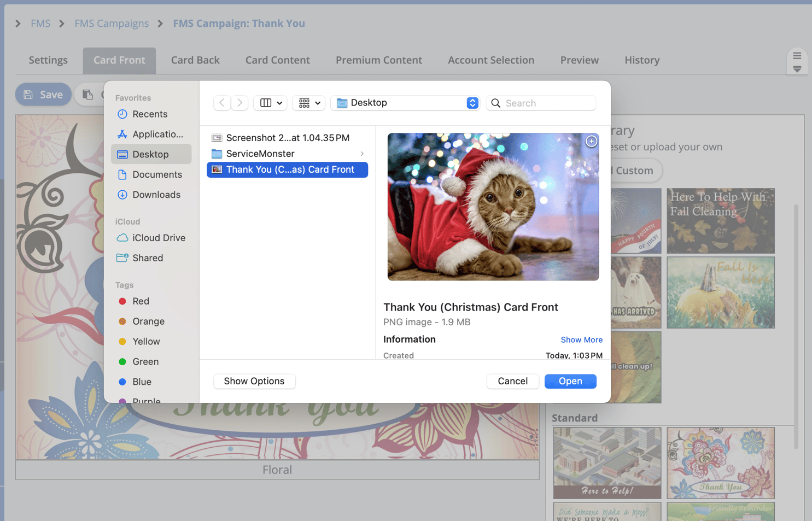812x521 pixels.
Task: Click the copy icon next to Save
Action: coord(87,95)
